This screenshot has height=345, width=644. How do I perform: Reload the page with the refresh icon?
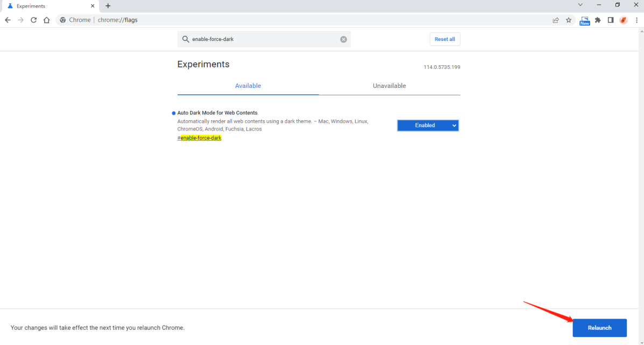coord(33,20)
